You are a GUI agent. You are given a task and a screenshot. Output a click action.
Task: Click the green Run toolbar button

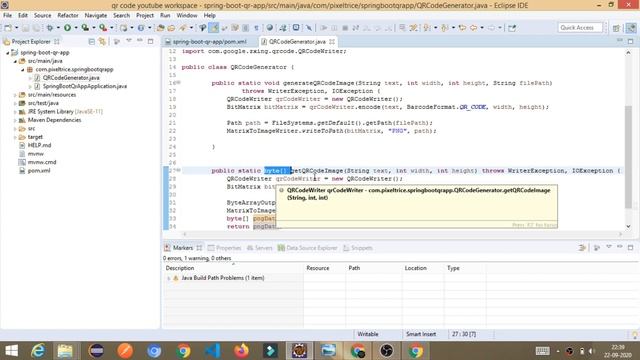(67, 28)
